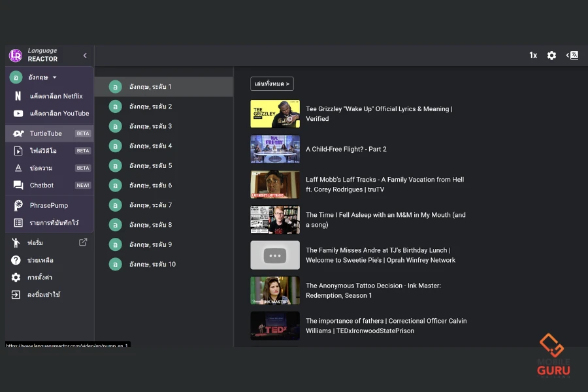Open Chatbot from the sidebar
This screenshot has width=588, height=392.
click(42, 186)
